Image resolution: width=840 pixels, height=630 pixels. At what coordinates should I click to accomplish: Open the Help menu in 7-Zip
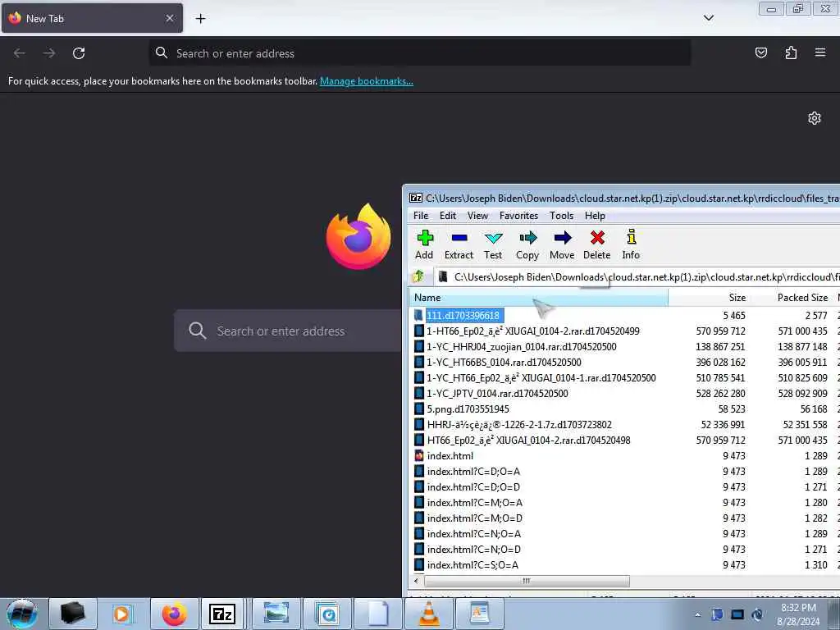[595, 216]
